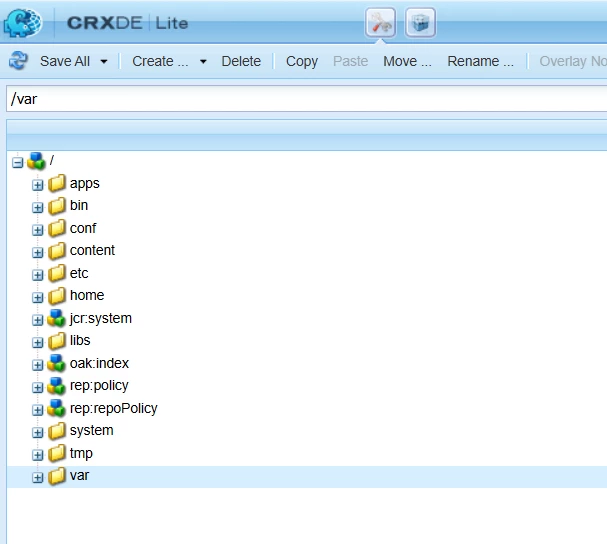Click the content folder icon
The height and width of the screenshot is (544, 607).
click(x=57, y=251)
